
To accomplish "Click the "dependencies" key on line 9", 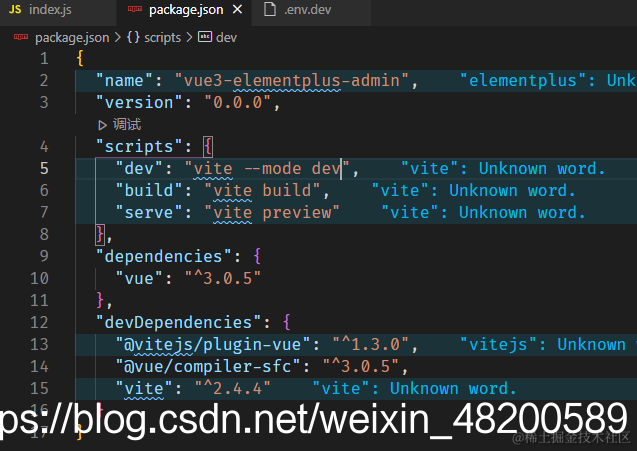I will 163,256.
